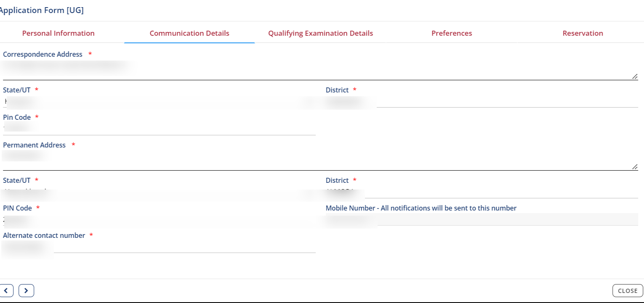Select the permanent address PIN Code field
The height and width of the screenshot is (303, 644).
[x=159, y=219]
